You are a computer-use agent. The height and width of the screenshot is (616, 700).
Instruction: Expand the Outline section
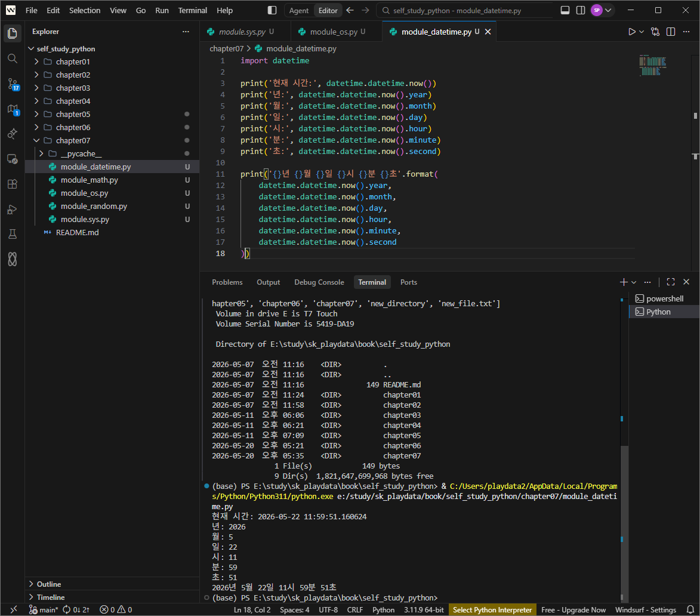click(x=49, y=584)
